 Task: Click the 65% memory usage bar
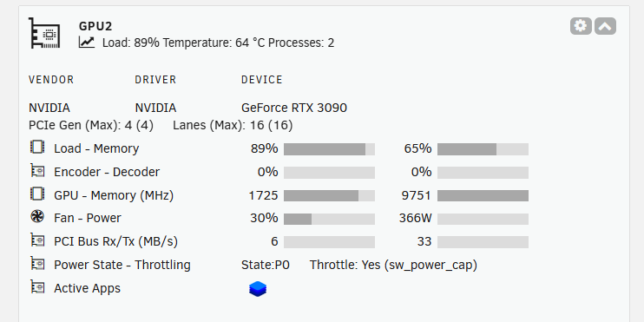click(483, 149)
